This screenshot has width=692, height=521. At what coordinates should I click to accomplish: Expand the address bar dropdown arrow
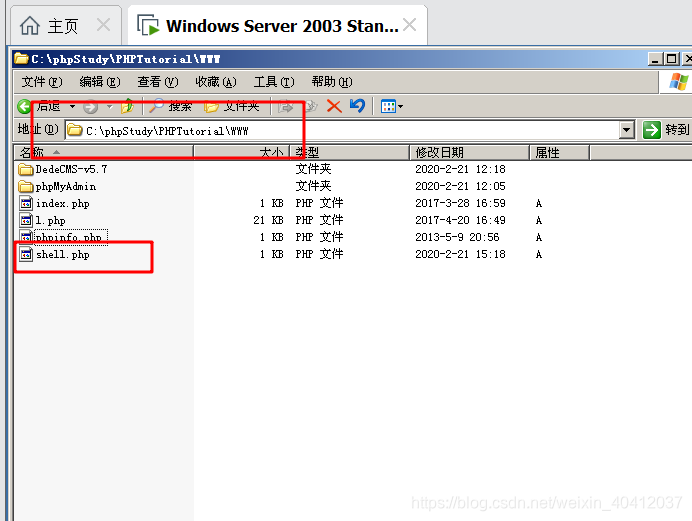(627, 130)
